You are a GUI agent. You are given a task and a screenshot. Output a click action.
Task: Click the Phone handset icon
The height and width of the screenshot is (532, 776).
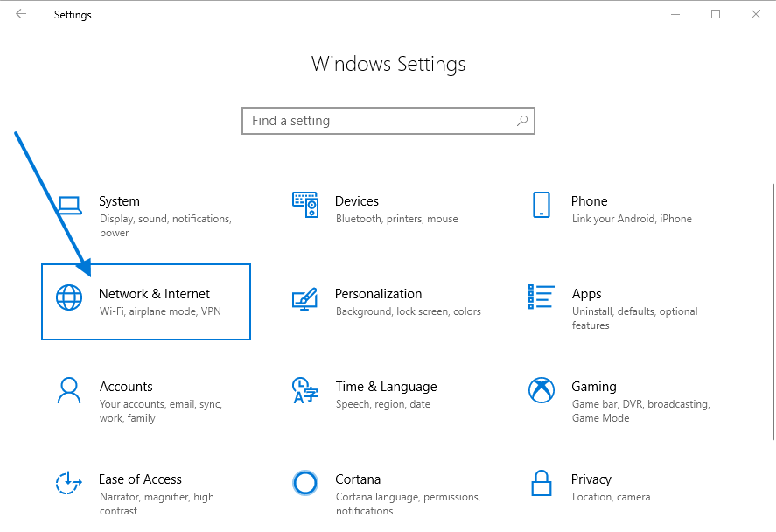[542, 205]
